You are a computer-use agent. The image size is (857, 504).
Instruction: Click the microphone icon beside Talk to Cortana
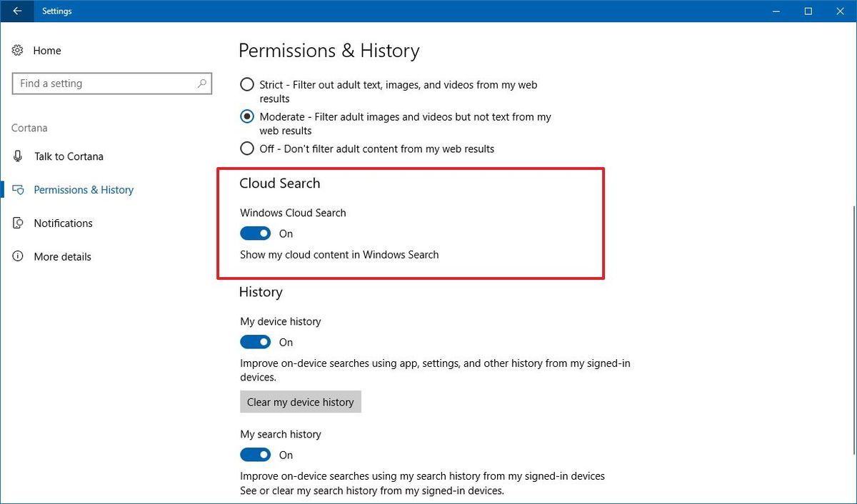coord(17,156)
